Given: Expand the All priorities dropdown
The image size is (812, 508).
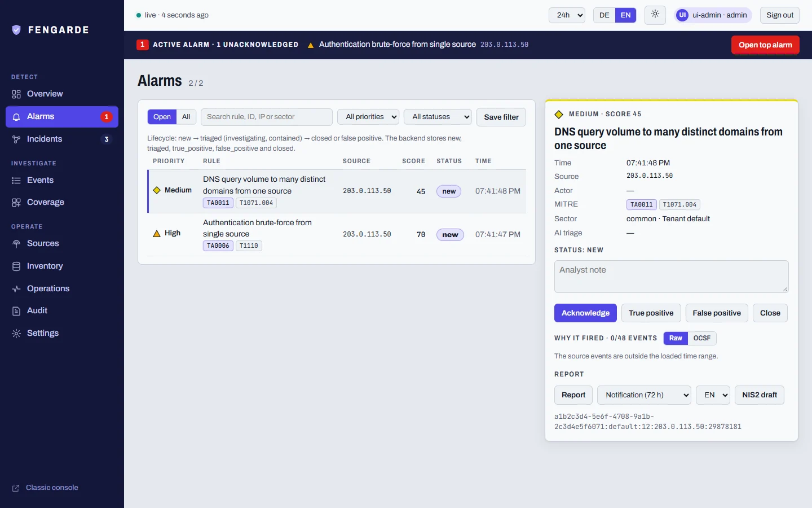Looking at the screenshot, I should 368,117.
